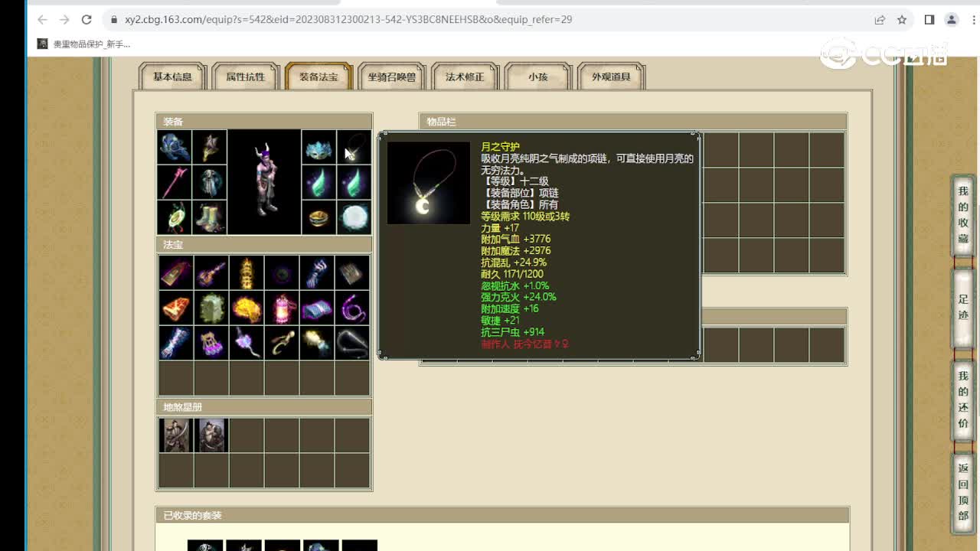Select the pink lantern treasure icon
The height and width of the screenshot is (551, 980).
point(282,308)
